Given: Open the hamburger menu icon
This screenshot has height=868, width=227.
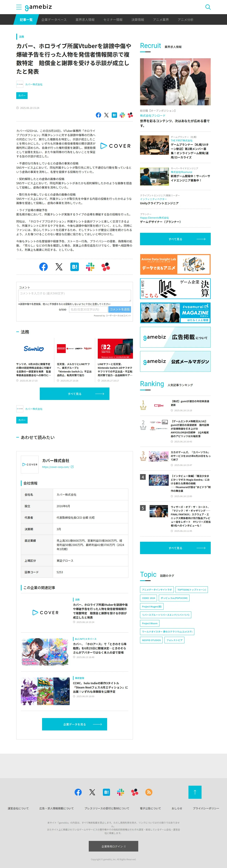Looking at the screenshot, I should 19,7.
